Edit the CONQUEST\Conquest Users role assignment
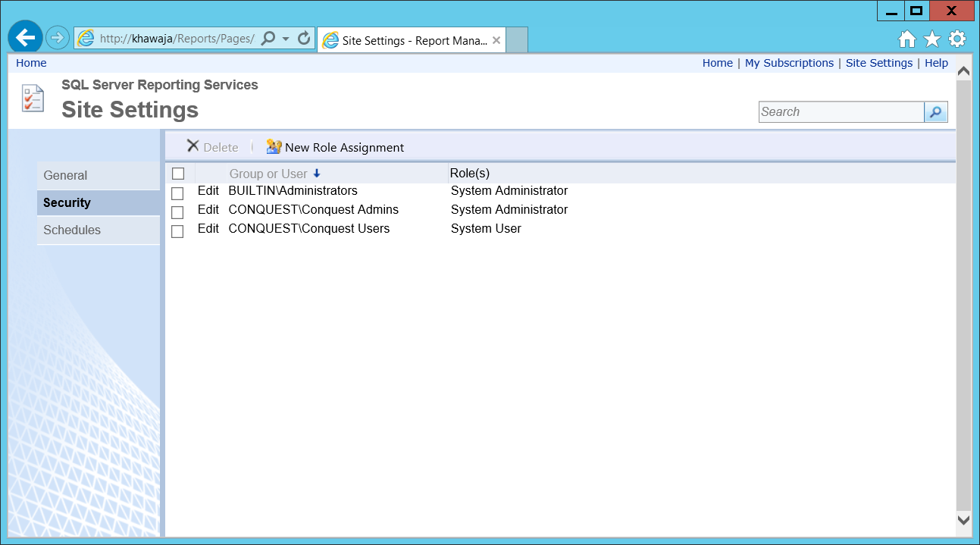 pos(208,229)
